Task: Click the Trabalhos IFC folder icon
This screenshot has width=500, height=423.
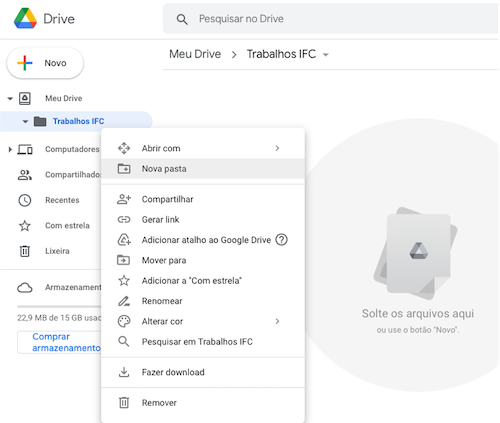Action: coord(40,121)
